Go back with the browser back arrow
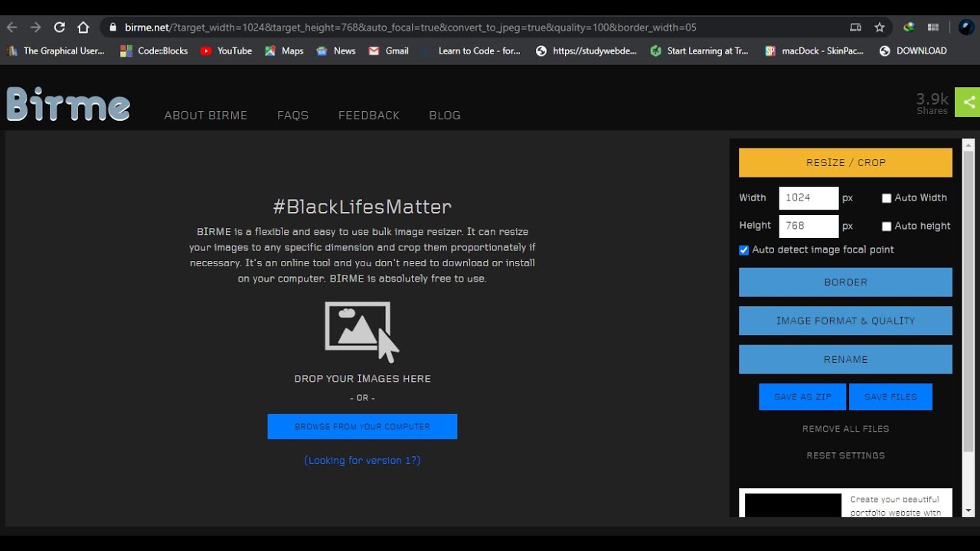Screen dimensions: 980x551 [x=12, y=28]
